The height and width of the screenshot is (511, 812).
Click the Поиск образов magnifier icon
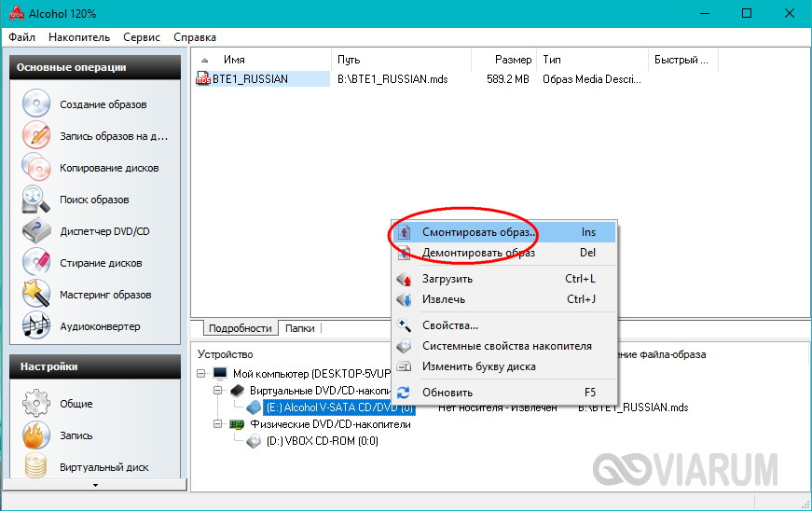[x=36, y=199]
